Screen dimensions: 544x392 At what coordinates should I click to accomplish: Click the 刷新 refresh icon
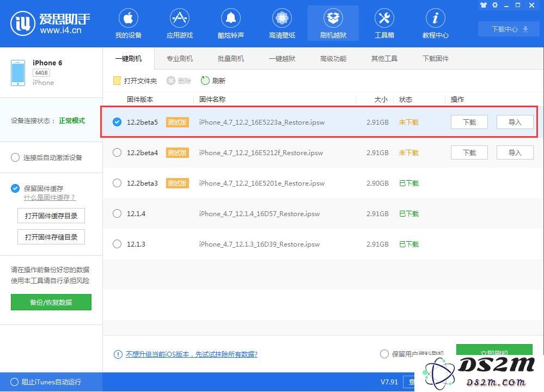click(205, 81)
